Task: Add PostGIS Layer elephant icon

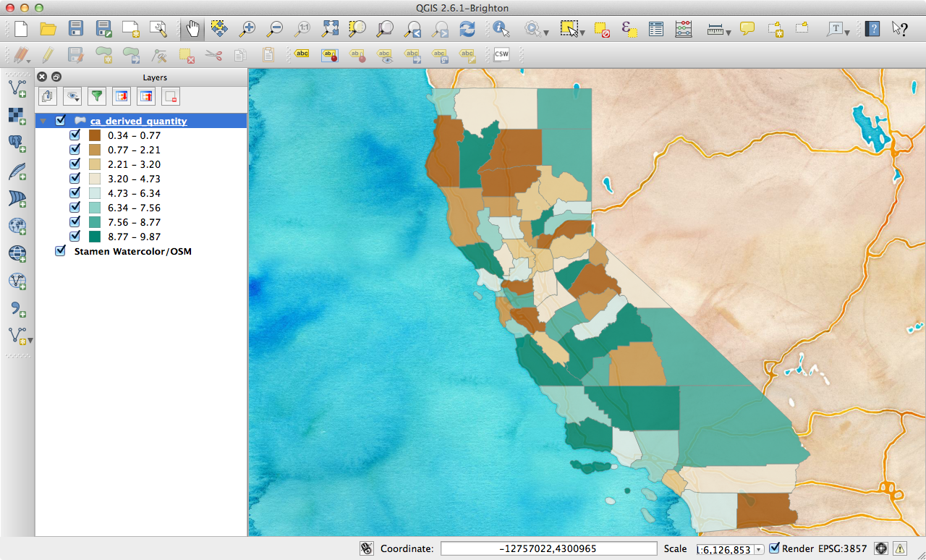Action: coord(17,144)
